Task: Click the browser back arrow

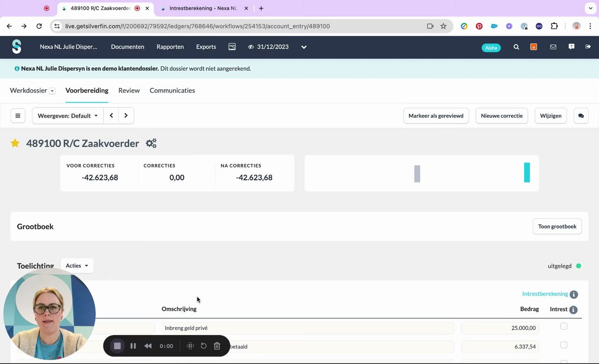Action: (9, 26)
